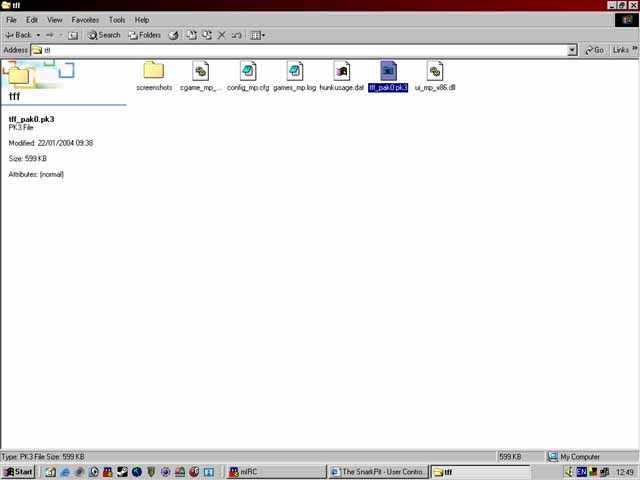Expand the Address bar dropdown arrow
This screenshot has width=640, height=480.
tap(572, 50)
